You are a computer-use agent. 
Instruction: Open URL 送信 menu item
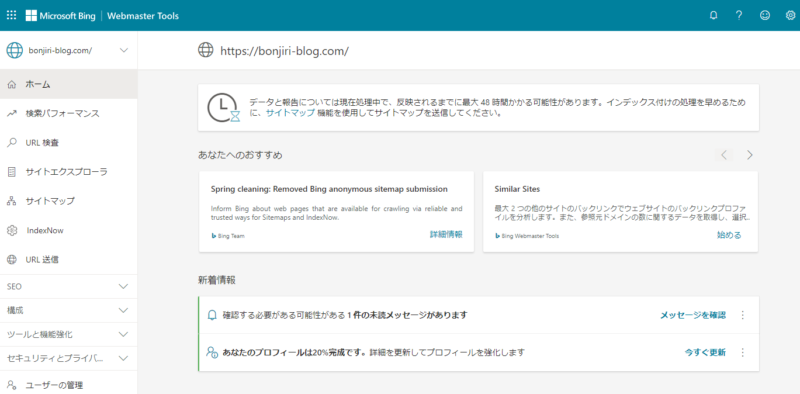[68, 260]
